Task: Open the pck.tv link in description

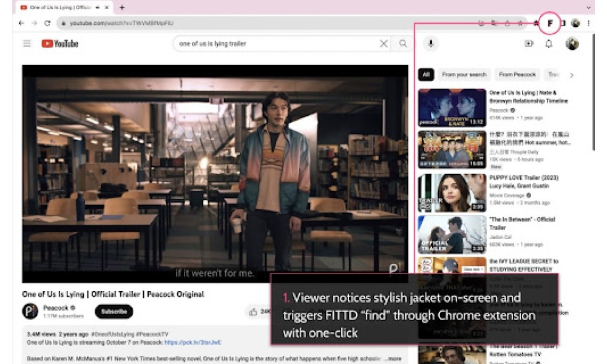Action: point(192,342)
